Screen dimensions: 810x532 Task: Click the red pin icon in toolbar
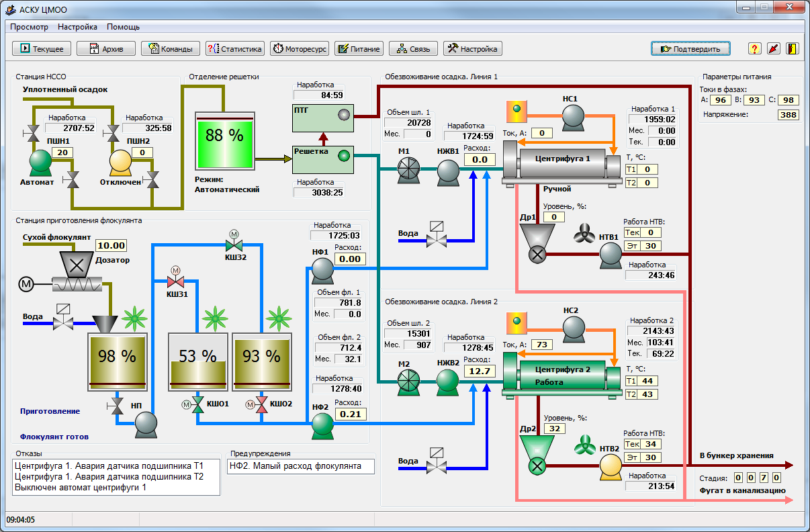[774, 48]
